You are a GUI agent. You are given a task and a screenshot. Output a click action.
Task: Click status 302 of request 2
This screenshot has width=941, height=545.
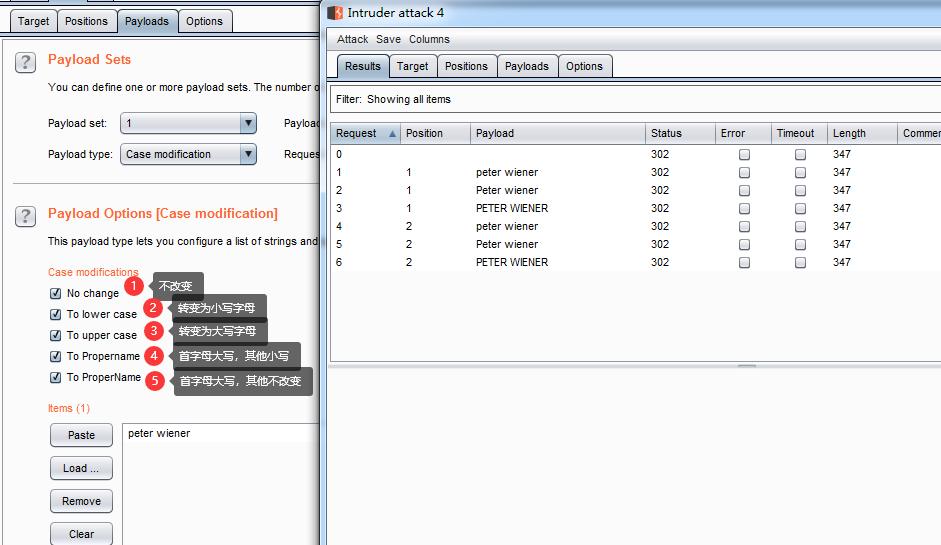click(660, 191)
